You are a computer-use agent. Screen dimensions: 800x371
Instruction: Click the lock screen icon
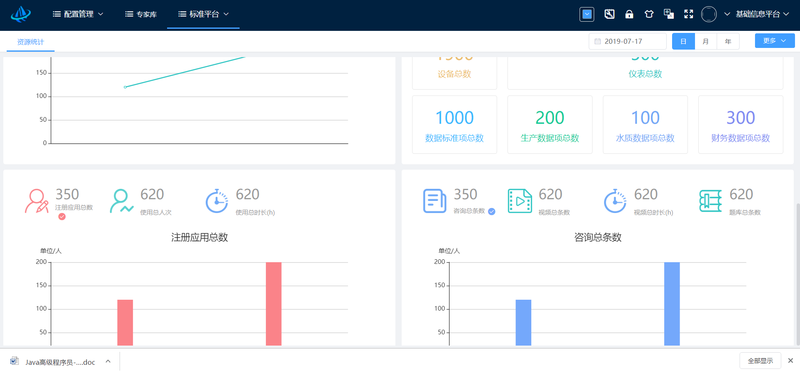coord(629,14)
